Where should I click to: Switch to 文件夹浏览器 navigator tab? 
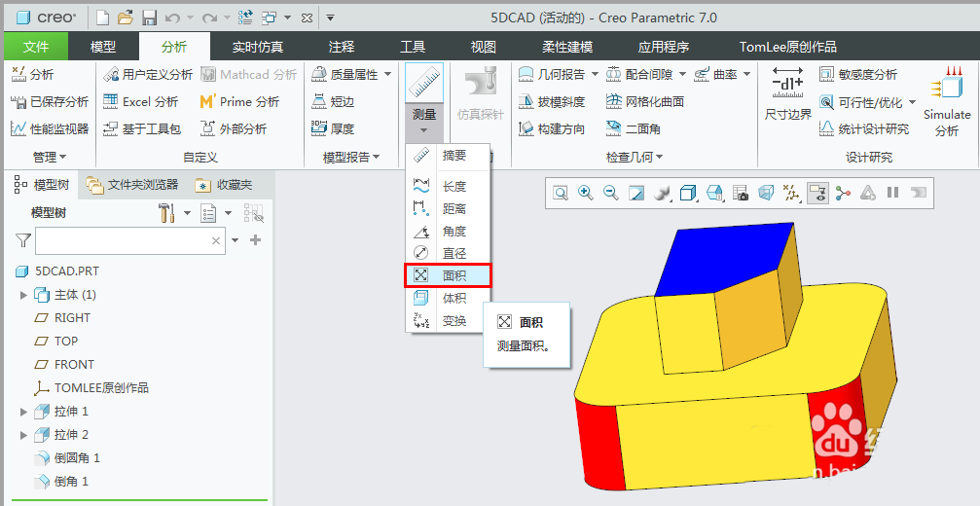pyautogui.click(x=132, y=184)
